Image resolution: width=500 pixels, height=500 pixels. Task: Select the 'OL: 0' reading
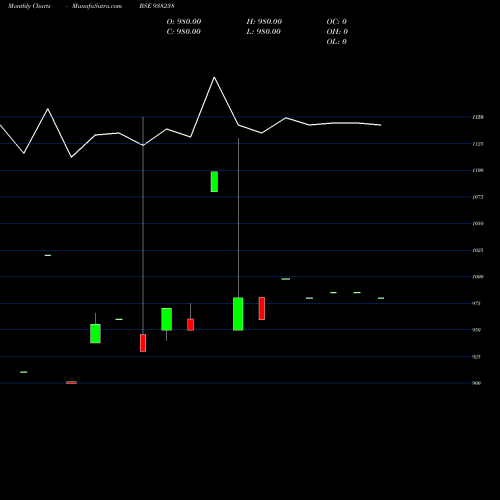click(x=336, y=42)
